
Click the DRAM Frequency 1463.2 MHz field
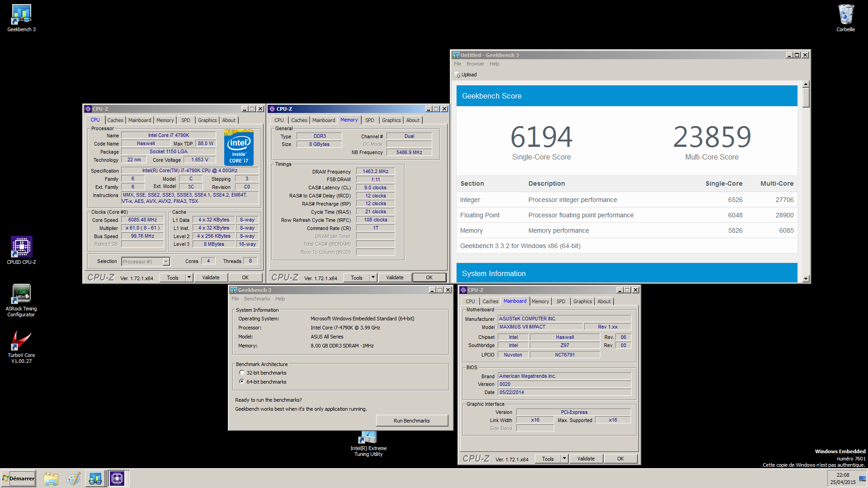pyautogui.click(x=375, y=171)
